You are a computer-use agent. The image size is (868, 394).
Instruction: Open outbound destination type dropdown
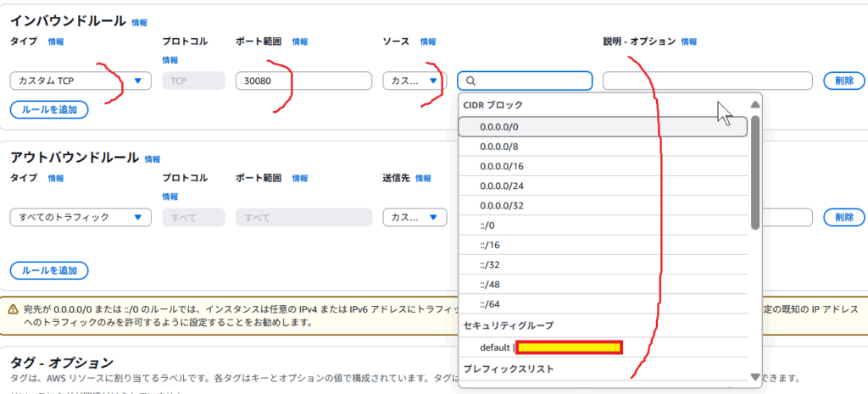(x=415, y=218)
